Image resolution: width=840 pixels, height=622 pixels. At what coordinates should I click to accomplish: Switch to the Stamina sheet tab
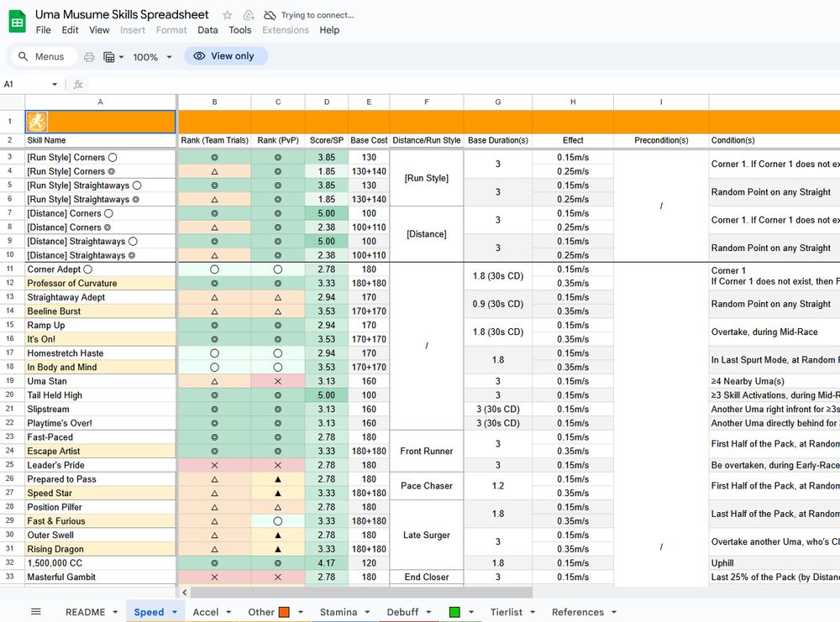point(339,612)
